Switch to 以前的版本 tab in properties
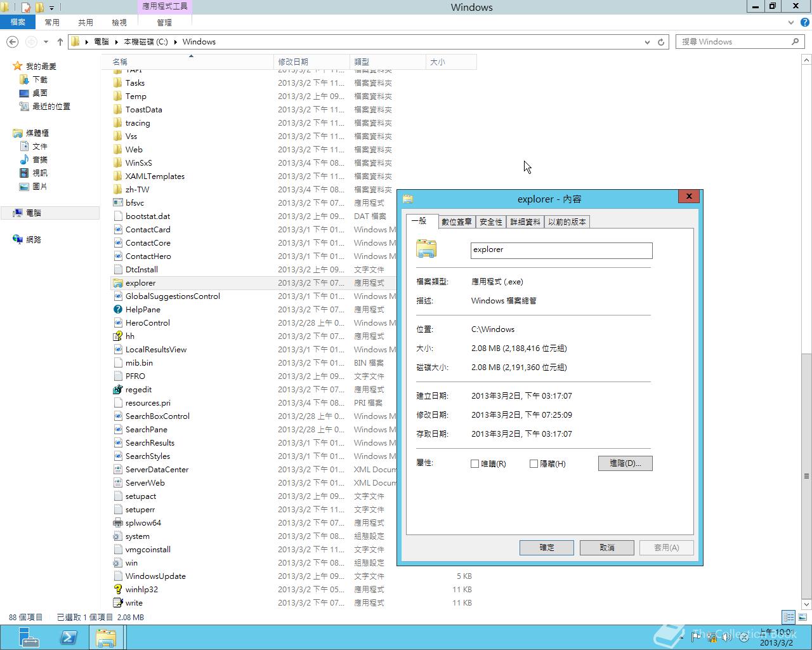Image resolution: width=812 pixels, height=650 pixels. click(x=568, y=222)
